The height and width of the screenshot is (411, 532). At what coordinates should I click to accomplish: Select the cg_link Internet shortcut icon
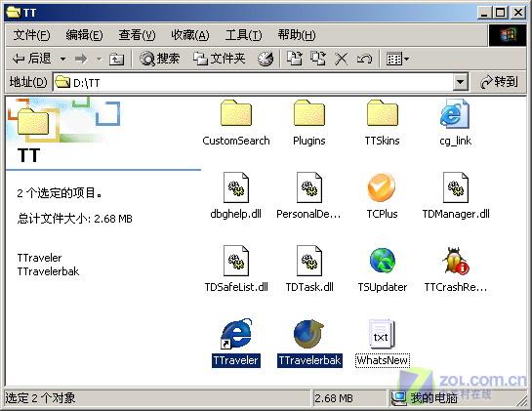455,113
